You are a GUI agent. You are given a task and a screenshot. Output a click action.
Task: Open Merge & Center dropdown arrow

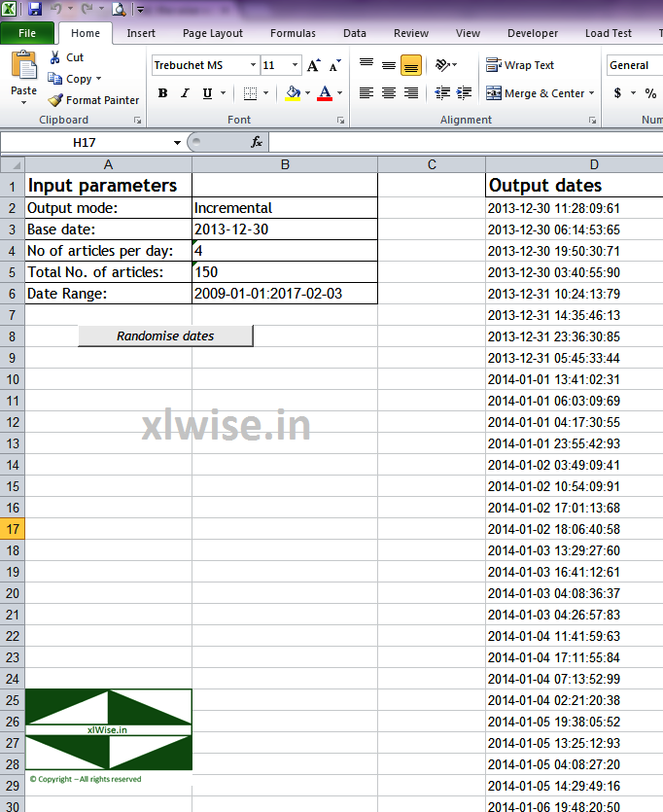coord(592,93)
